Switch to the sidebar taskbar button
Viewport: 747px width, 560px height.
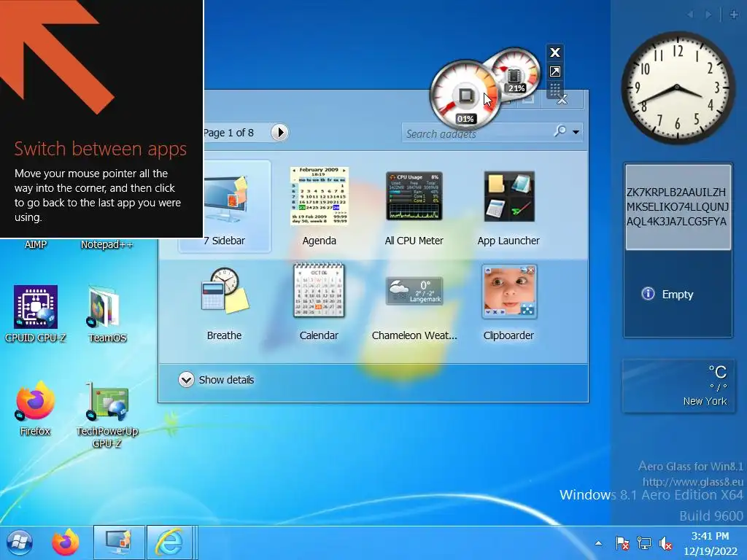pyautogui.click(x=119, y=542)
